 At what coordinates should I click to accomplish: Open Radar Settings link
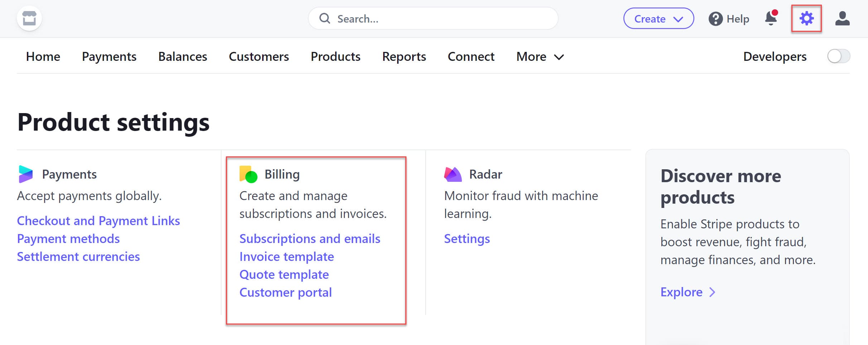click(x=467, y=239)
